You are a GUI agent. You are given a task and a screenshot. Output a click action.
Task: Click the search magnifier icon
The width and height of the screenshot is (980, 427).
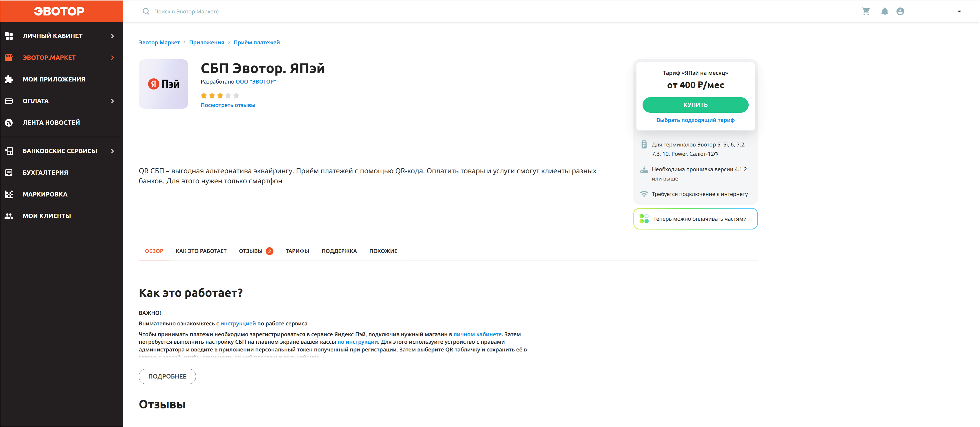146,11
